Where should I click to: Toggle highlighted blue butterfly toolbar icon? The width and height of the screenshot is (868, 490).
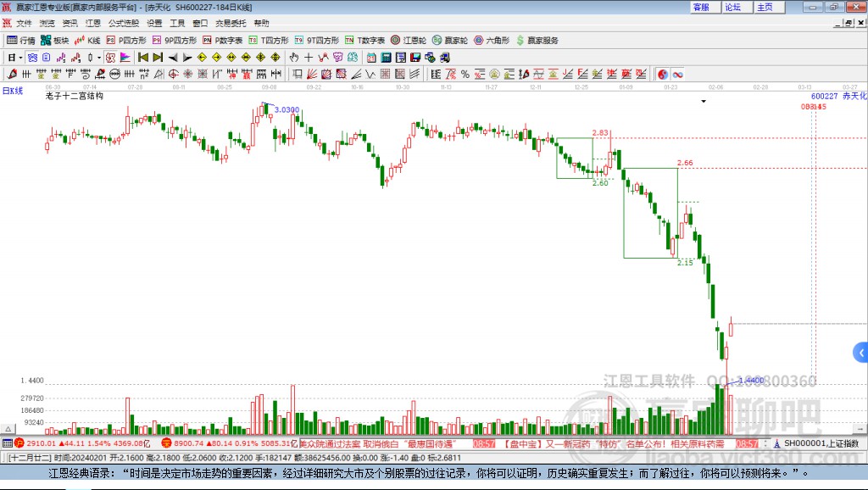point(32,58)
